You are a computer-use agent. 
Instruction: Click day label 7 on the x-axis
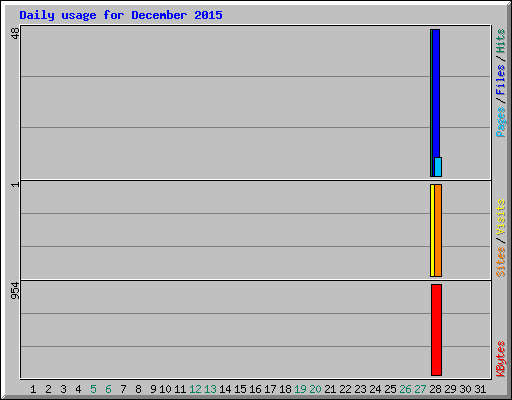click(x=123, y=389)
